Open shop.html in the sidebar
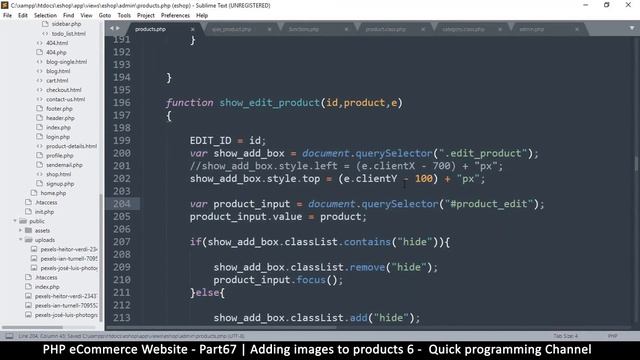The width and height of the screenshot is (640, 360). 58,174
